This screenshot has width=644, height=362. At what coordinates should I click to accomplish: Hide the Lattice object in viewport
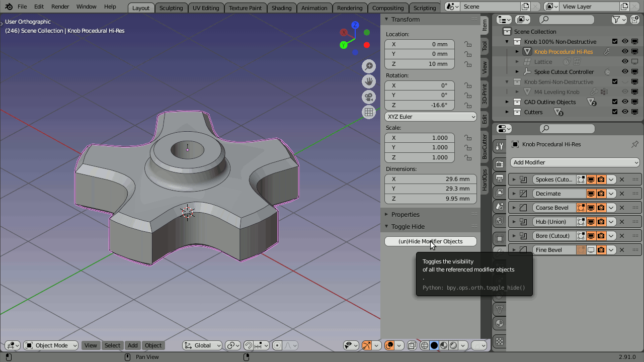[624, 61]
